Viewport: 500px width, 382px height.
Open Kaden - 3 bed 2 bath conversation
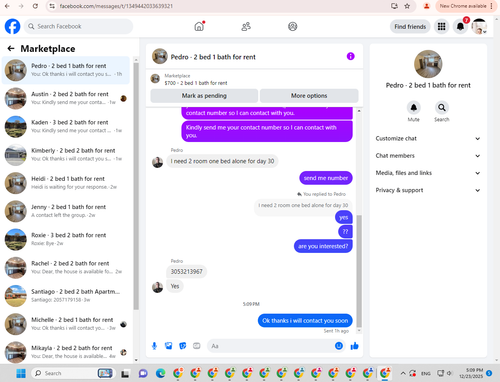click(x=66, y=127)
